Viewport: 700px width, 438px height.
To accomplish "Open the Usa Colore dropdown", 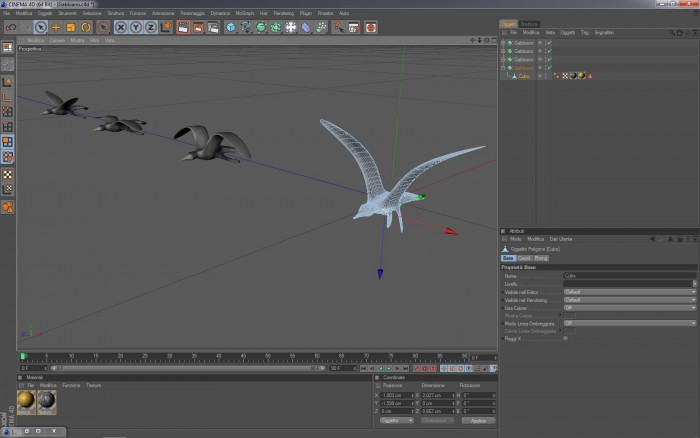I will pos(629,308).
